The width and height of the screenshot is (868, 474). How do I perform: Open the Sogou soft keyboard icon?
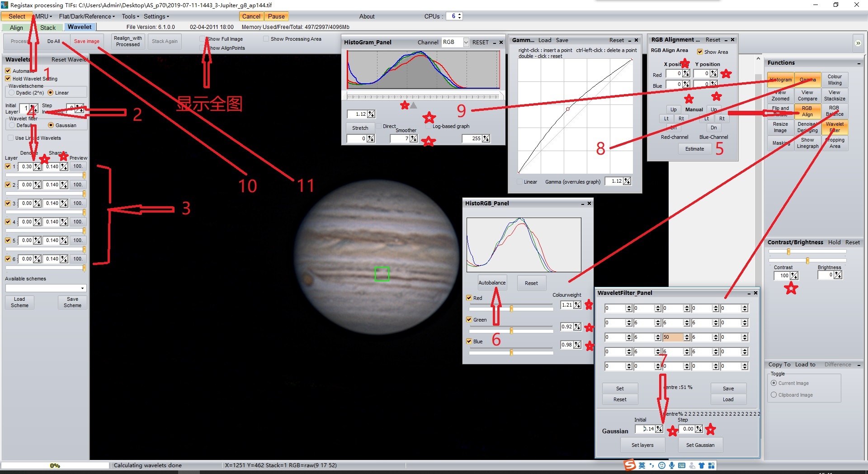(x=682, y=465)
